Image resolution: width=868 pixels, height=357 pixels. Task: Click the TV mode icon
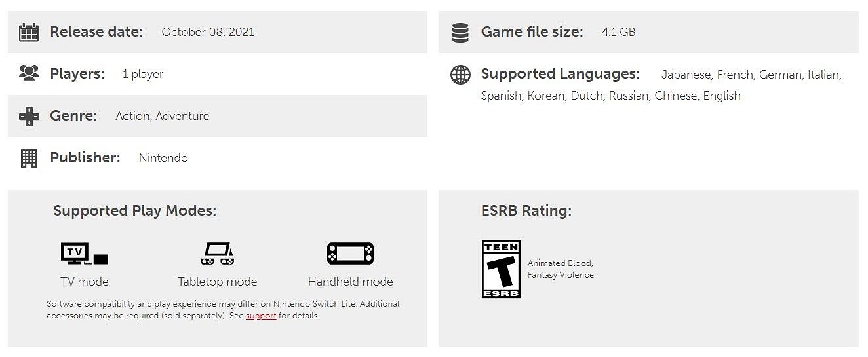pos(84,254)
